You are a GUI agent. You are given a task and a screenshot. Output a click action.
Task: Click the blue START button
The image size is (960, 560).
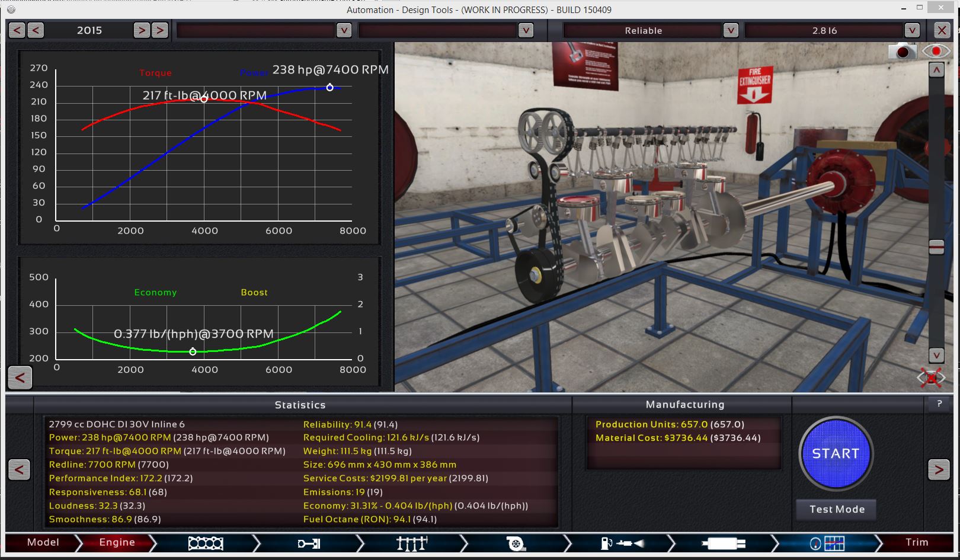click(x=836, y=454)
